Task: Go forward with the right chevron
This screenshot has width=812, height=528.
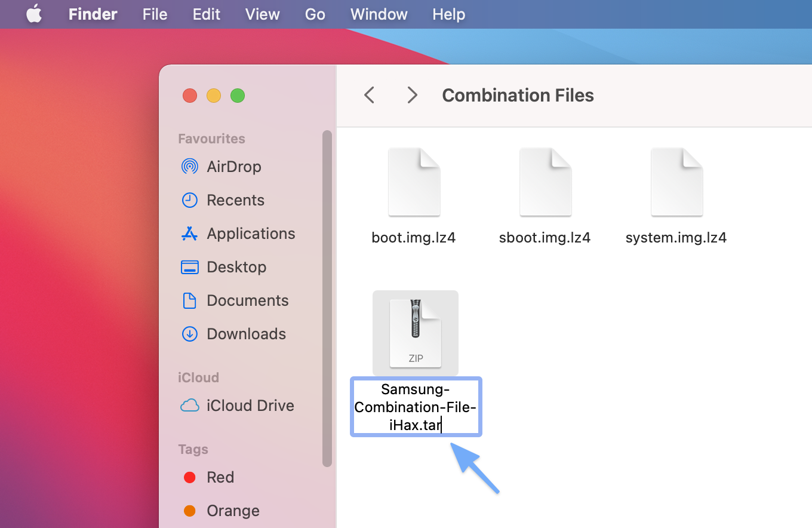Action: coord(412,95)
